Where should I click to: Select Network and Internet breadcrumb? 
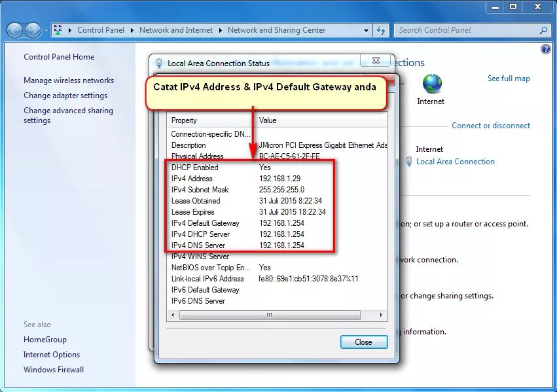click(176, 30)
